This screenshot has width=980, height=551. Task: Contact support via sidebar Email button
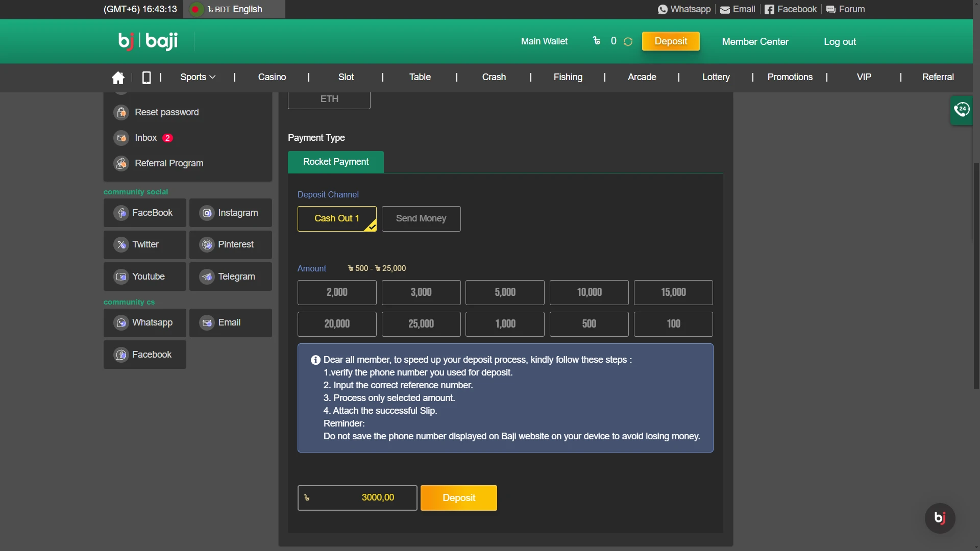coord(231,322)
